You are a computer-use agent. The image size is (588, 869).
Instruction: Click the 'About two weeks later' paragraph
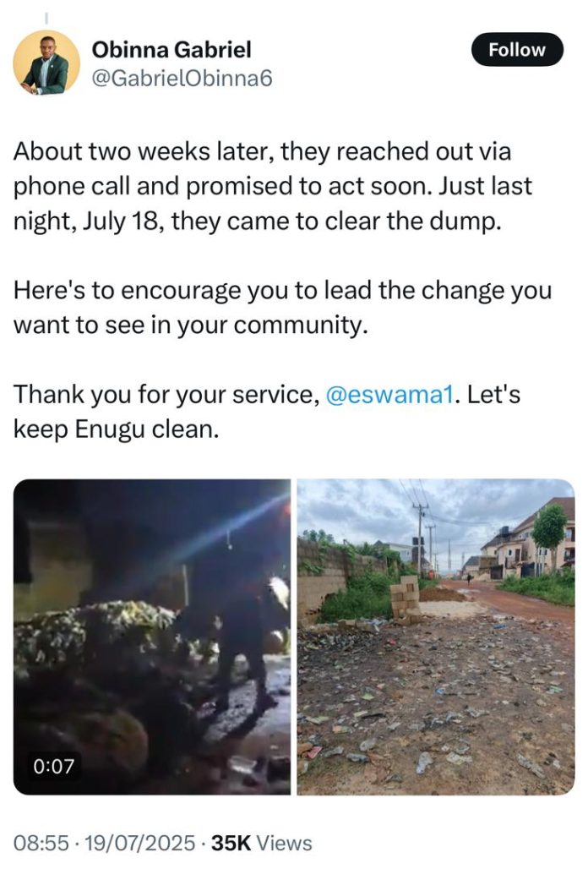click(272, 186)
